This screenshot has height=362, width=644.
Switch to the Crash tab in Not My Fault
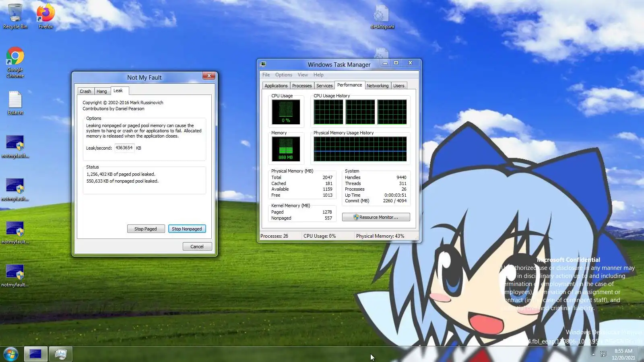point(85,91)
